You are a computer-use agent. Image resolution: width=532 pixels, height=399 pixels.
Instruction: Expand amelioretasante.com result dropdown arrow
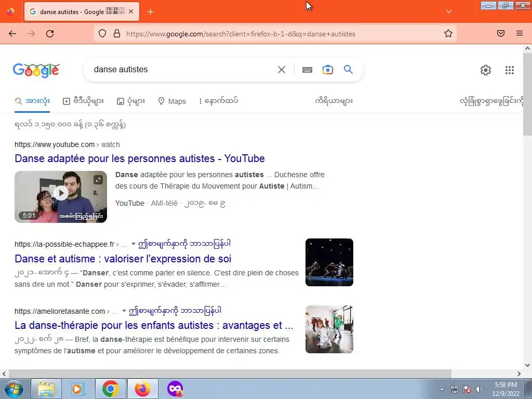pyautogui.click(x=124, y=311)
